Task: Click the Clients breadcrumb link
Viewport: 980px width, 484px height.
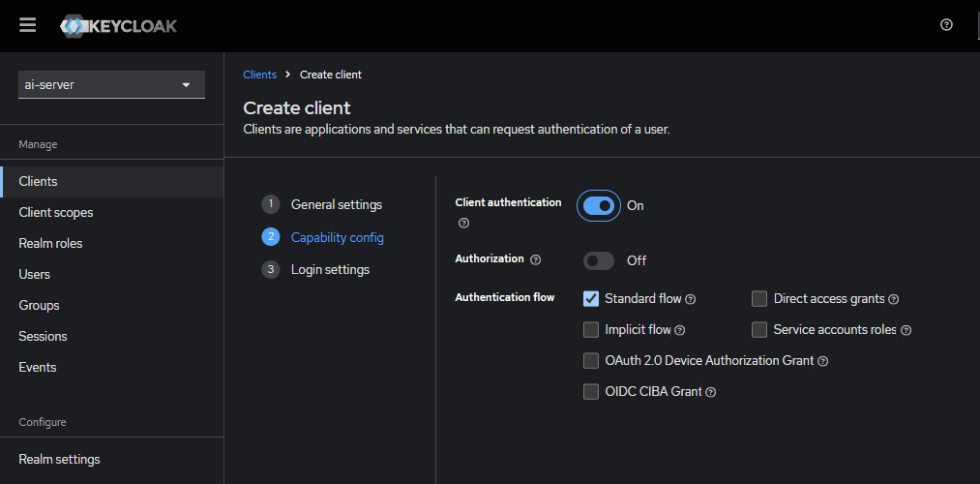Action: click(259, 75)
